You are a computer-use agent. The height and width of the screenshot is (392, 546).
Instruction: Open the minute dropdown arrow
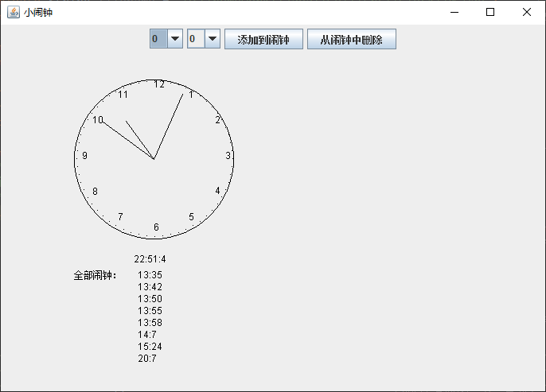pos(213,39)
